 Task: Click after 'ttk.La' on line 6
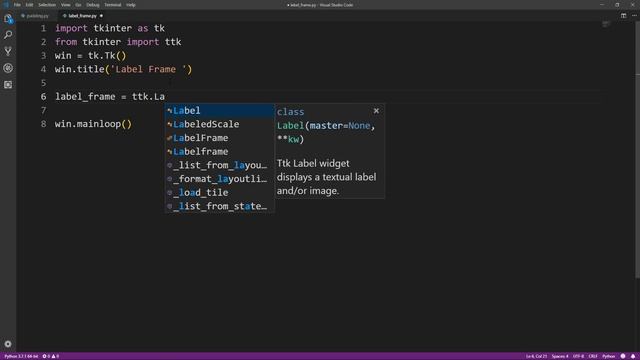[x=165, y=97]
